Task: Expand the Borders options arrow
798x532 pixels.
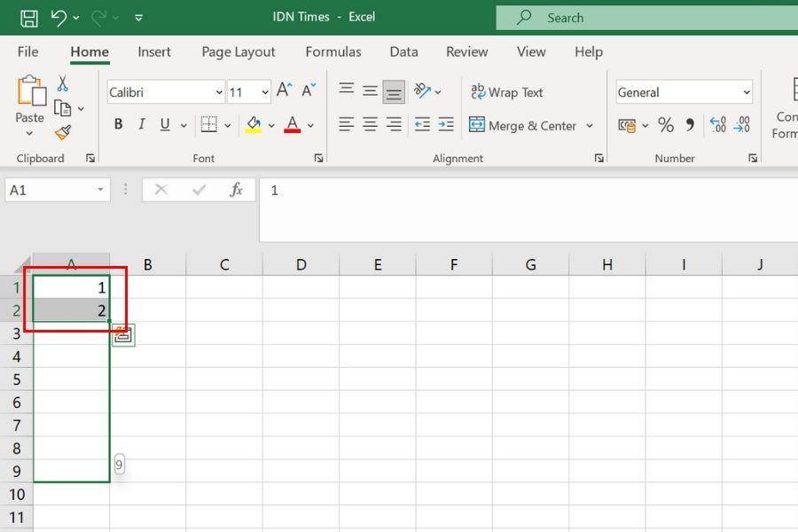Action: pos(228,125)
